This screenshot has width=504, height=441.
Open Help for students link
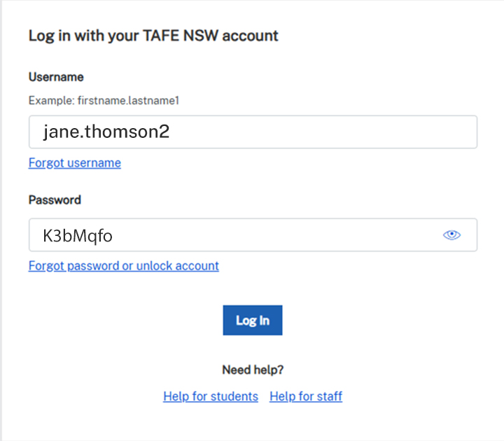pyautogui.click(x=210, y=397)
